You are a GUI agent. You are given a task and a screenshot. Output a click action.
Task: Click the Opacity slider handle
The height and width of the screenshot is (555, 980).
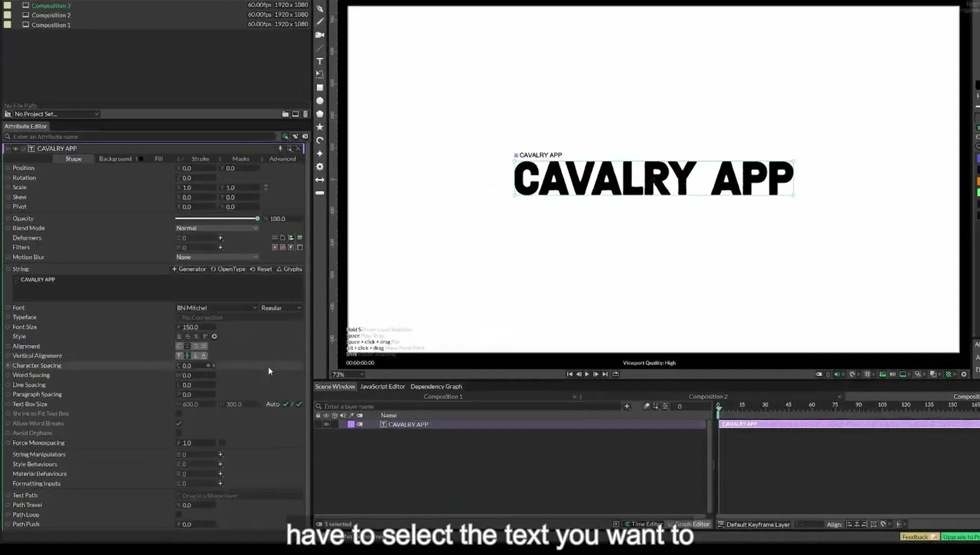point(257,218)
